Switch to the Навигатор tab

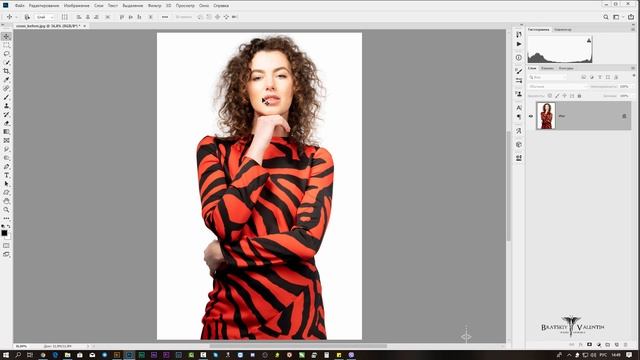[563, 29]
